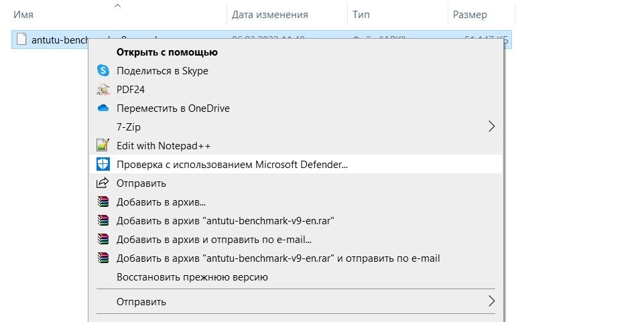Click the Notepad++ icon
The image size is (644, 322).
point(103,145)
